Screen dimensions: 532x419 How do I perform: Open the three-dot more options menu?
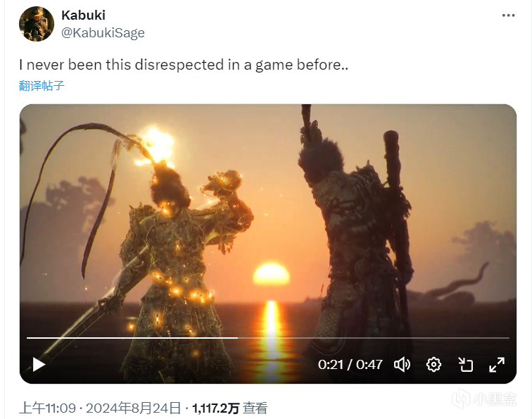coord(508,15)
